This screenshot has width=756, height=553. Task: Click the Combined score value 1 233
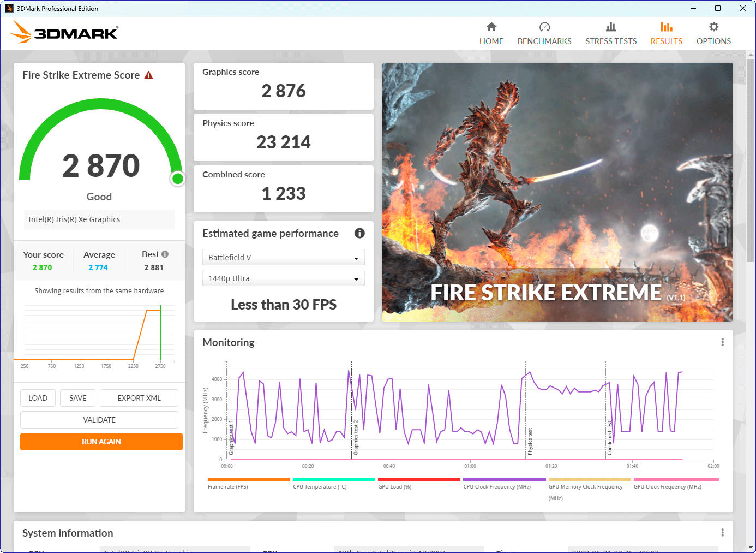tap(284, 193)
